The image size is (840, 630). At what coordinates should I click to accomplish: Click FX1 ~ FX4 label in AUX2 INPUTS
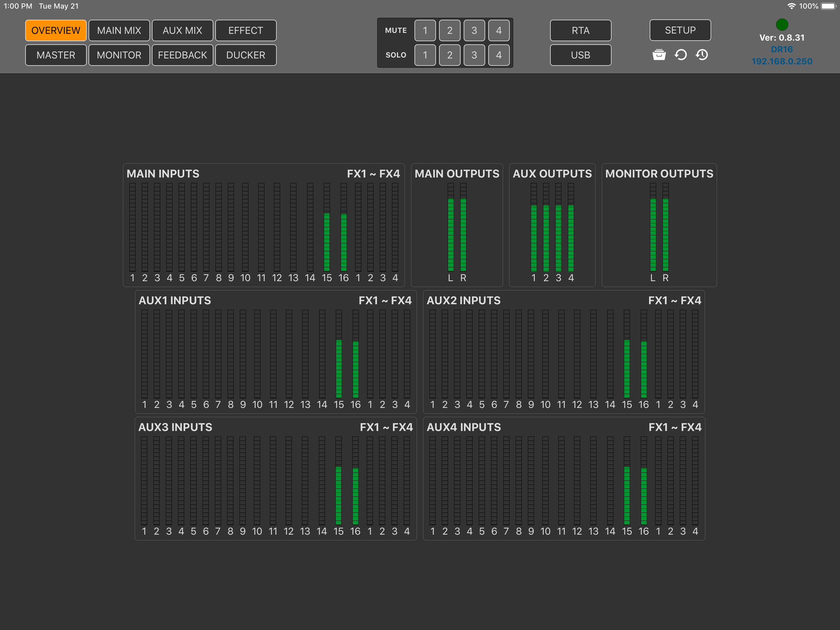click(x=675, y=301)
